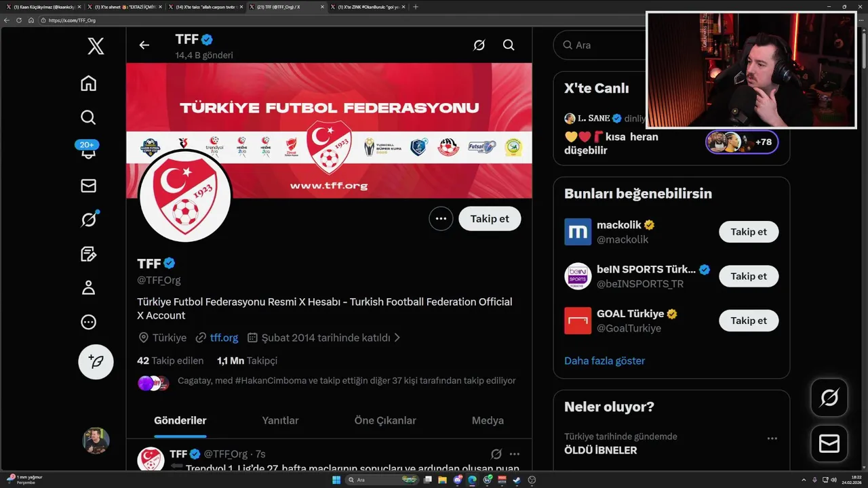
Task: Compose a new post with feather button
Action: [96, 361]
